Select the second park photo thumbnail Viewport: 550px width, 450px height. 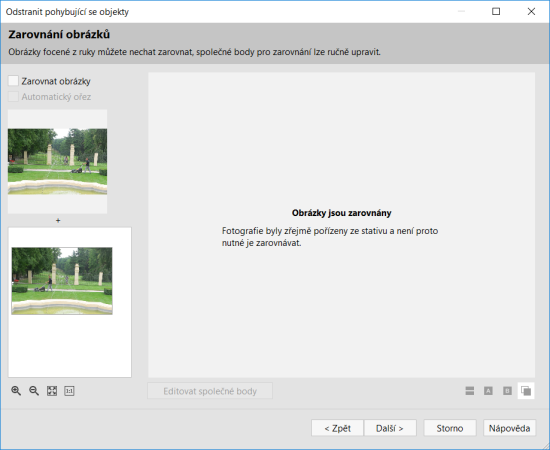pos(62,281)
